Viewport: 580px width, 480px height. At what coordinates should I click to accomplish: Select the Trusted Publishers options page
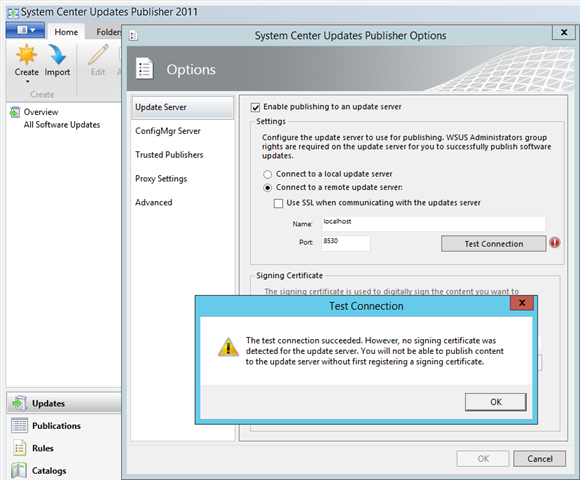coord(169,155)
